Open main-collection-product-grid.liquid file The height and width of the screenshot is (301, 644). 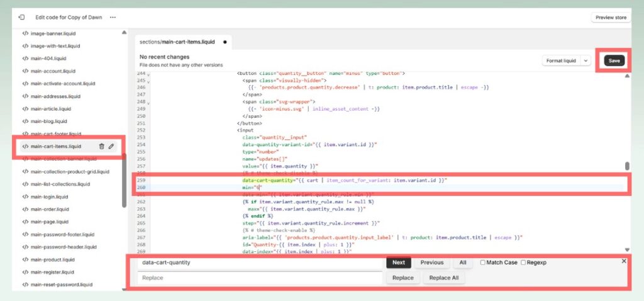[70, 171]
